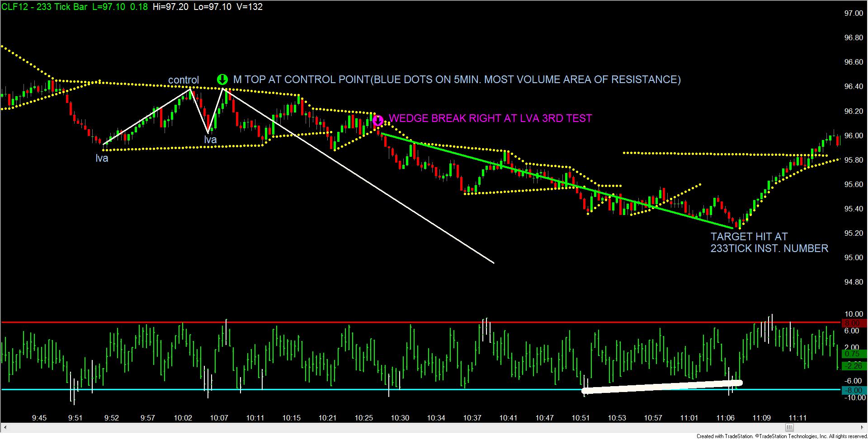Image resolution: width=868 pixels, height=439 pixels.
Task: Click the left scroll arrow of chart scrollbar
Action: click(5, 427)
